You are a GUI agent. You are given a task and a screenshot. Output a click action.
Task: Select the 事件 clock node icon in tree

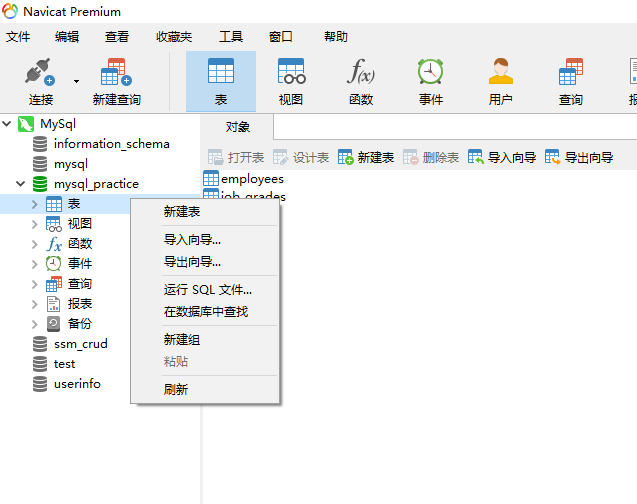click(54, 264)
